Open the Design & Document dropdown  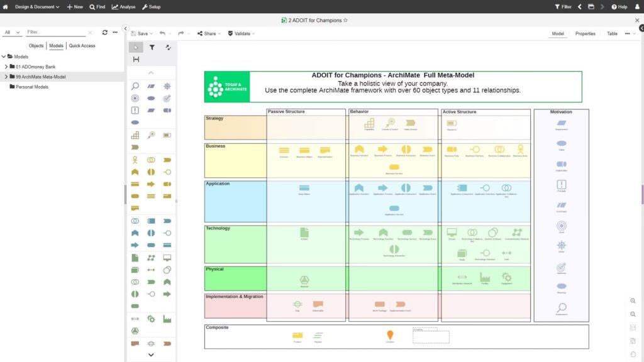click(x=37, y=7)
